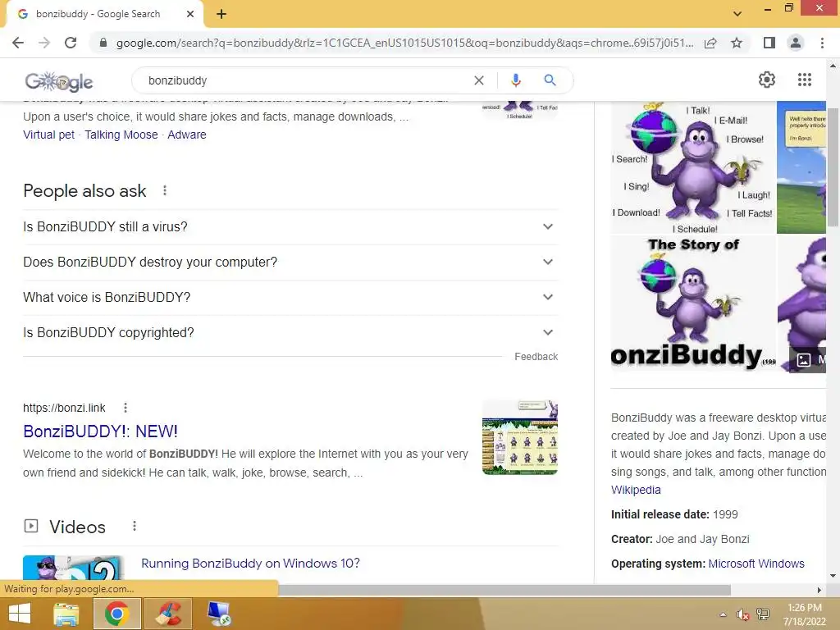The width and height of the screenshot is (840, 630).
Task: Click the address bar URL
Action: [x=404, y=43]
